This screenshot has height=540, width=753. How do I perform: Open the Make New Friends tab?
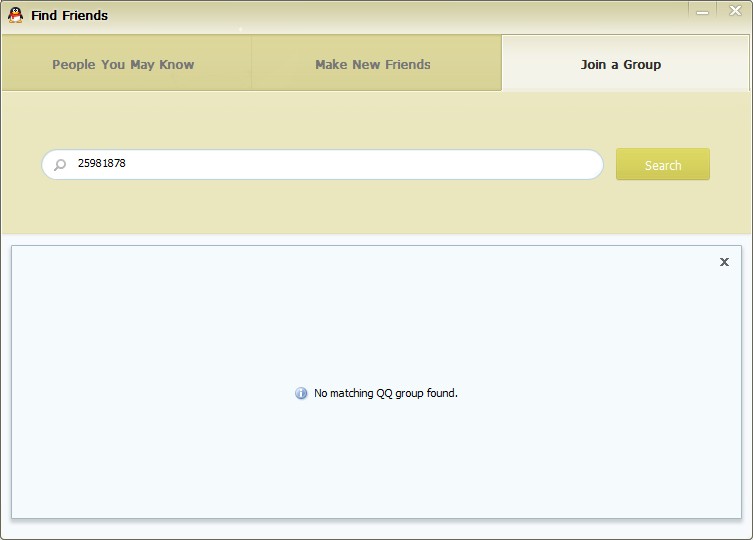point(376,63)
